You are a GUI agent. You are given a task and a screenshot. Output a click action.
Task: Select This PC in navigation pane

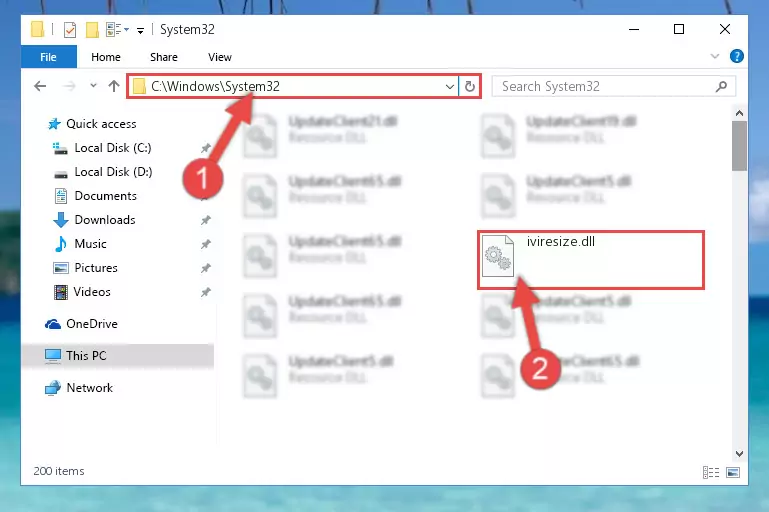click(x=118, y=356)
